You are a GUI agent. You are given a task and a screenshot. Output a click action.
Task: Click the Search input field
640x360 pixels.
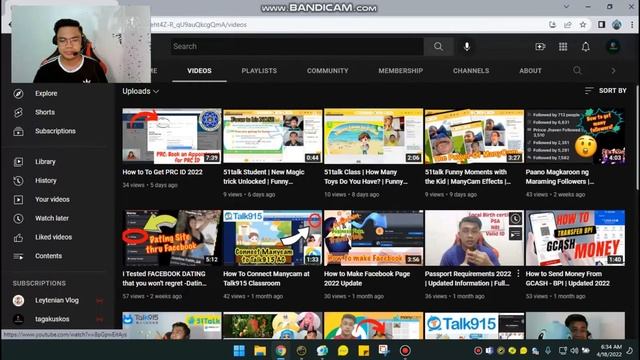point(297,47)
